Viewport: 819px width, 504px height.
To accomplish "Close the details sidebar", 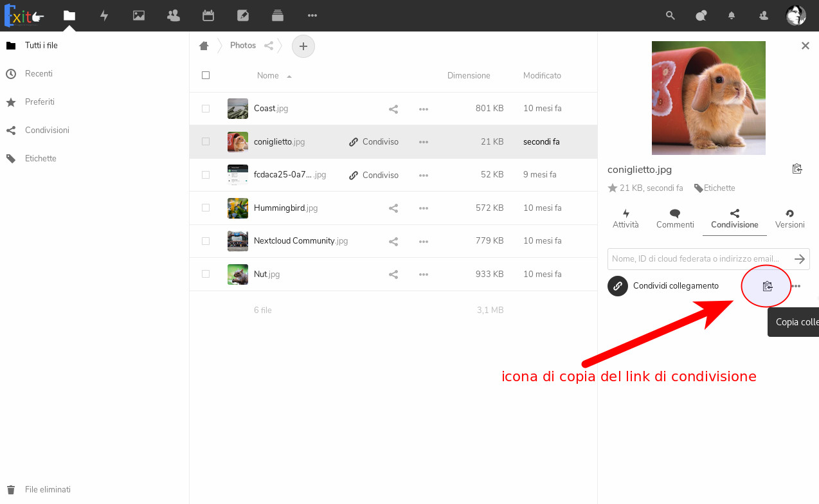I will click(805, 46).
